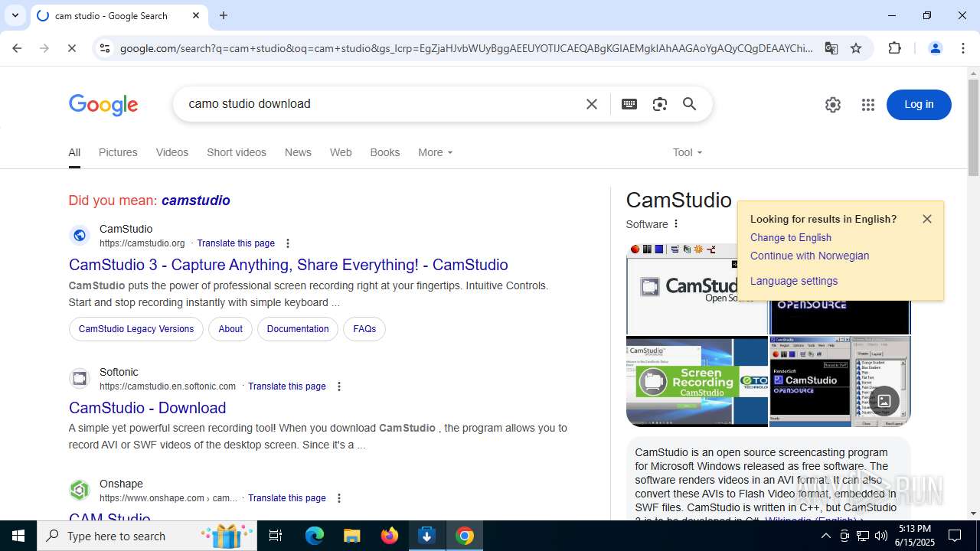Dismiss the language results popup

[x=927, y=219]
